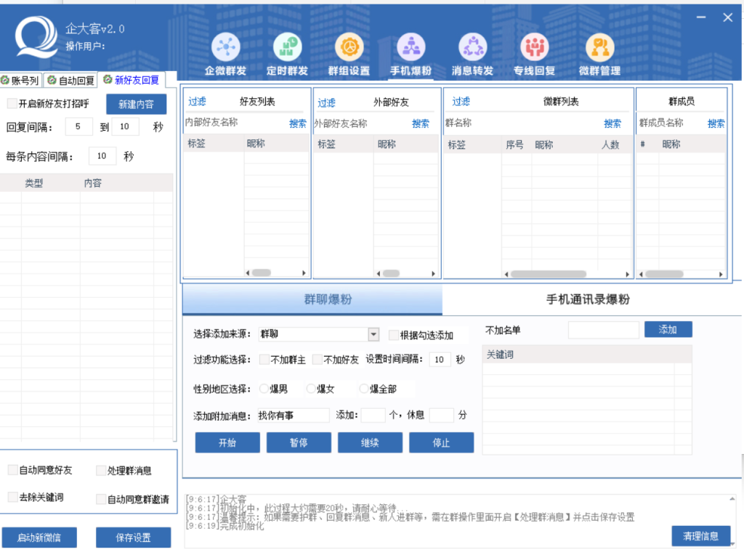The height and width of the screenshot is (560, 744).
Task: Open the 微群管理 management icon
Action: (599, 48)
